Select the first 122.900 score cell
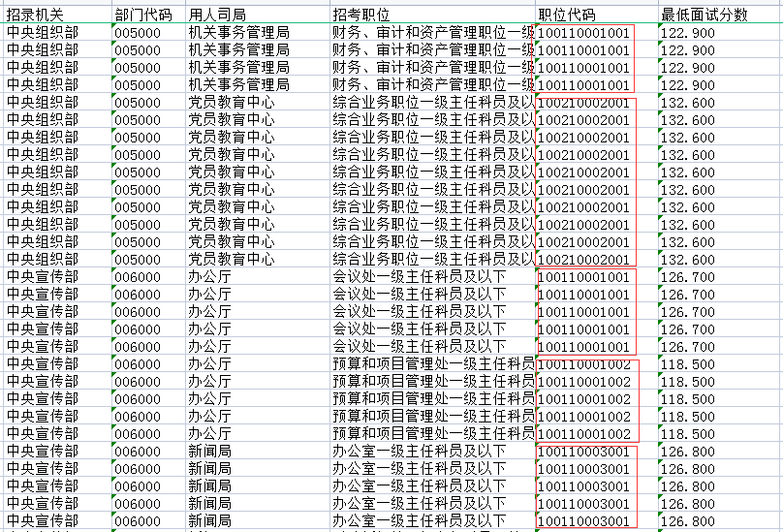The height and width of the screenshot is (532, 783). click(x=720, y=33)
